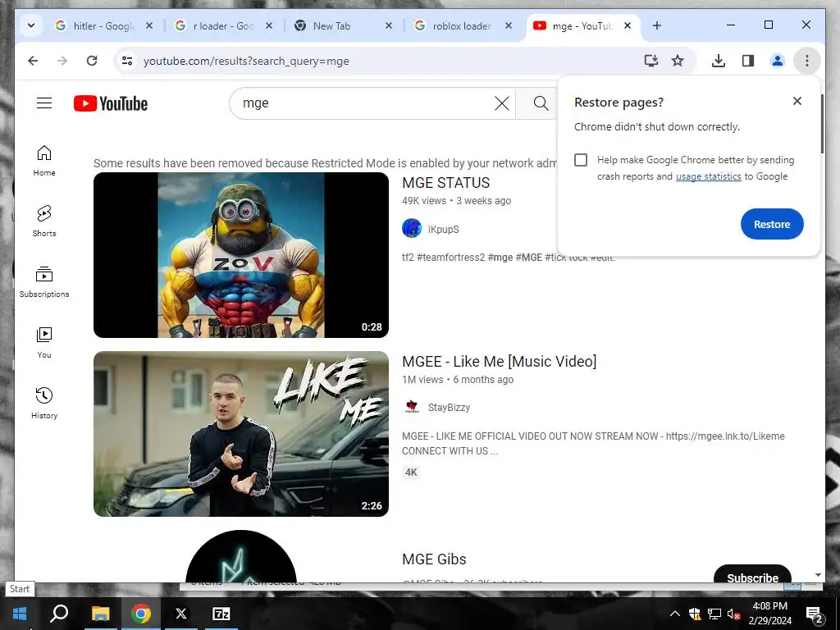Click the muted volume tray icon
The image size is (840, 630).
point(733,614)
